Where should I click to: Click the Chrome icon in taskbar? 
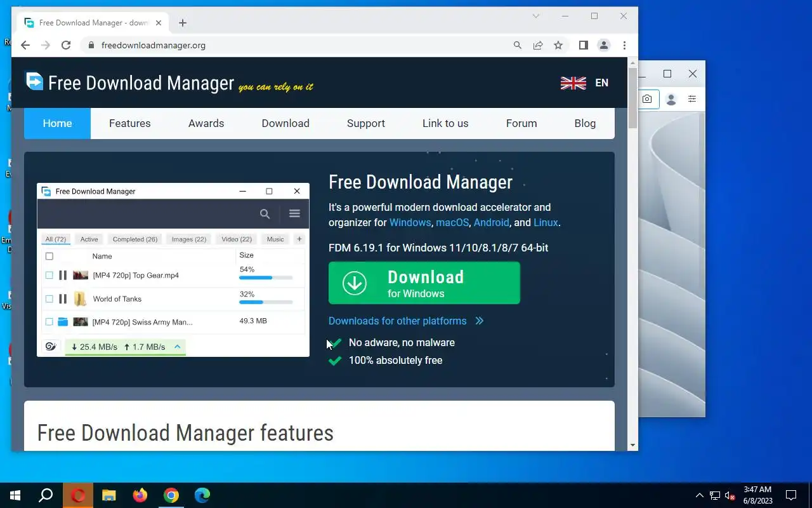[171, 495]
